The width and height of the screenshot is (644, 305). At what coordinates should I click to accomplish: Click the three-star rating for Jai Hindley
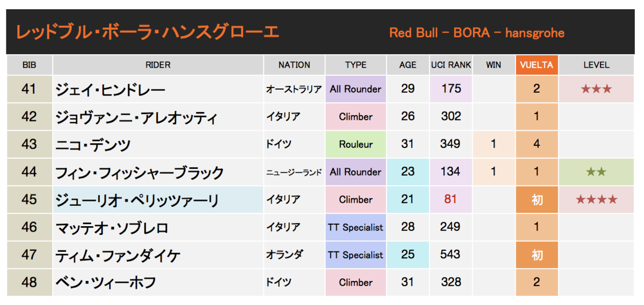(x=596, y=89)
